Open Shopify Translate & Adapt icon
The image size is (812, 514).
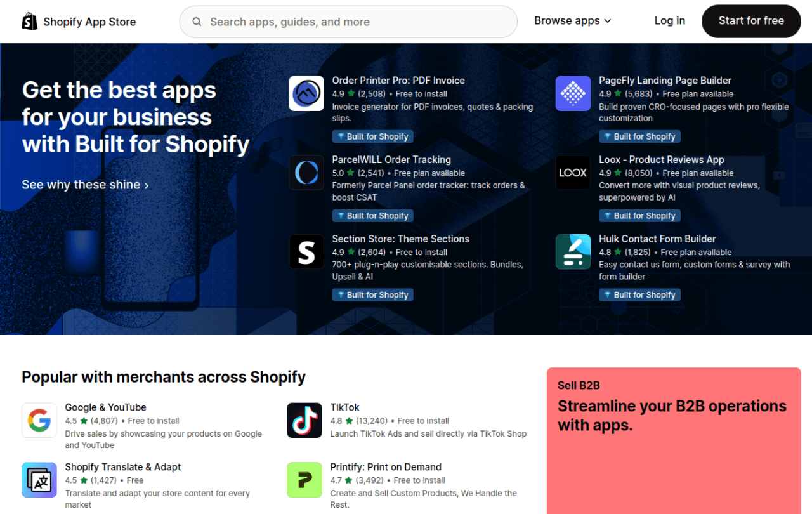[39, 480]
